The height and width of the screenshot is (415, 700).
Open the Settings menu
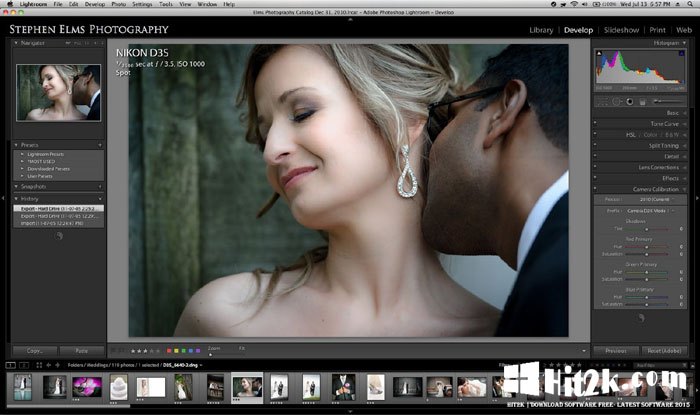(x=142, y=4)
